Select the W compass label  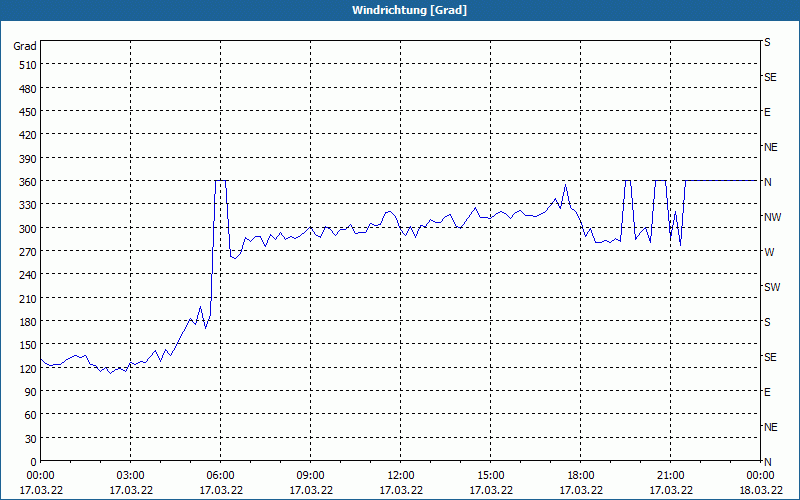click(769, 252)
